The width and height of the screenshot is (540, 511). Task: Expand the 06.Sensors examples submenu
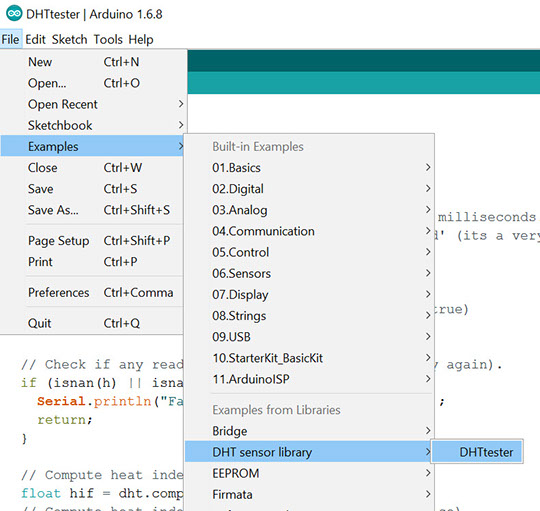point(309,273)
